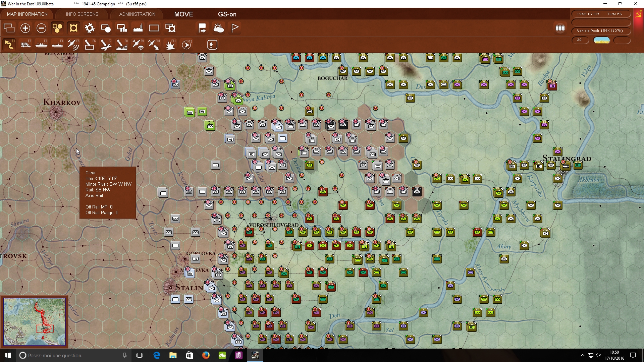
Task: Switch to the INFO SCREENS tab
Action: [x=82, y=14]
